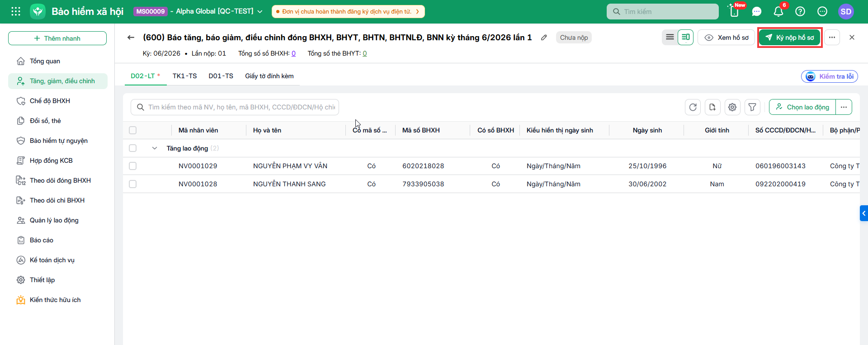Click the Mã nhân viên column header
Image resolution: width=868 pixels, height=345 pixels.
(x=198, y=130)
